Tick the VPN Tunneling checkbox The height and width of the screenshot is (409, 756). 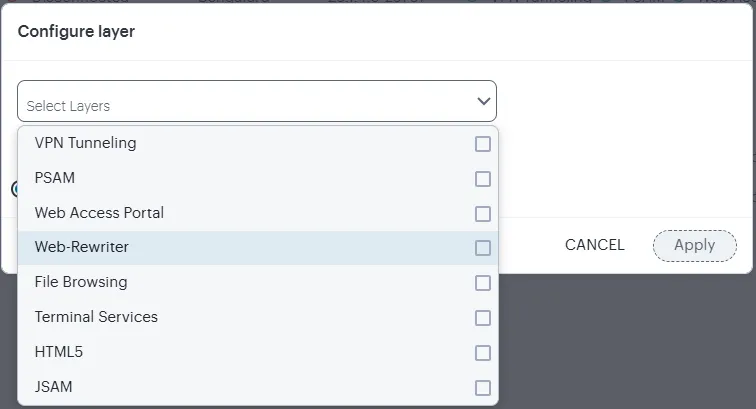coord(483,144)
